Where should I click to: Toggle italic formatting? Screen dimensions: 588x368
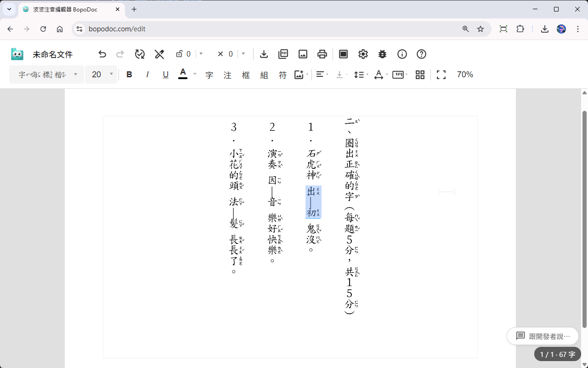147,74
